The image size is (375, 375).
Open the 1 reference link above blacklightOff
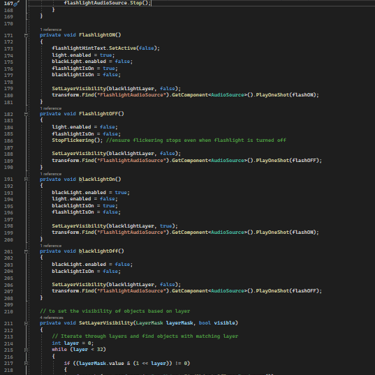(51, 246)
